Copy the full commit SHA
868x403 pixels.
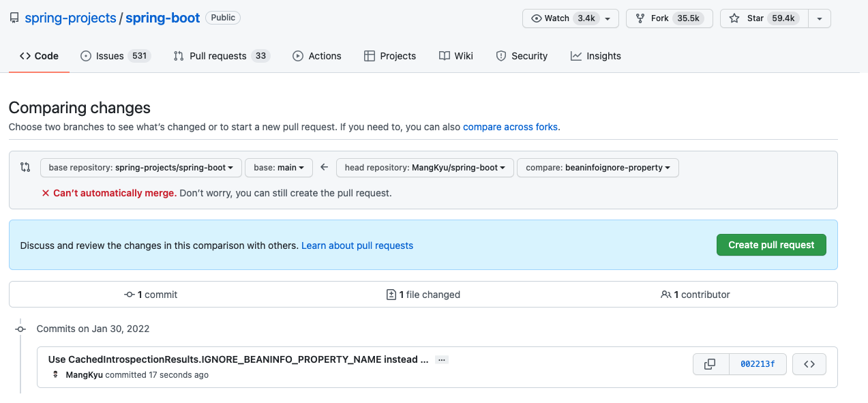710,364
